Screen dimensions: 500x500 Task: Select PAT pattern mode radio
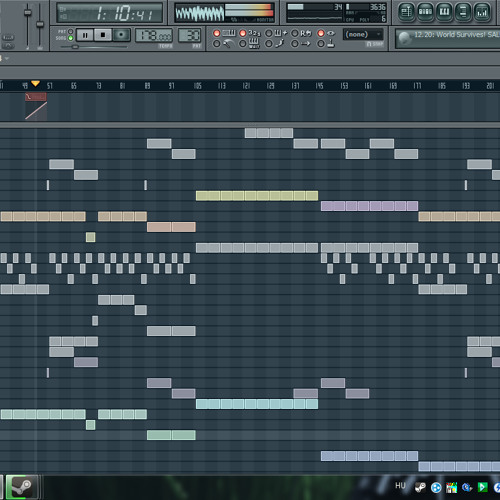[70, 31]
